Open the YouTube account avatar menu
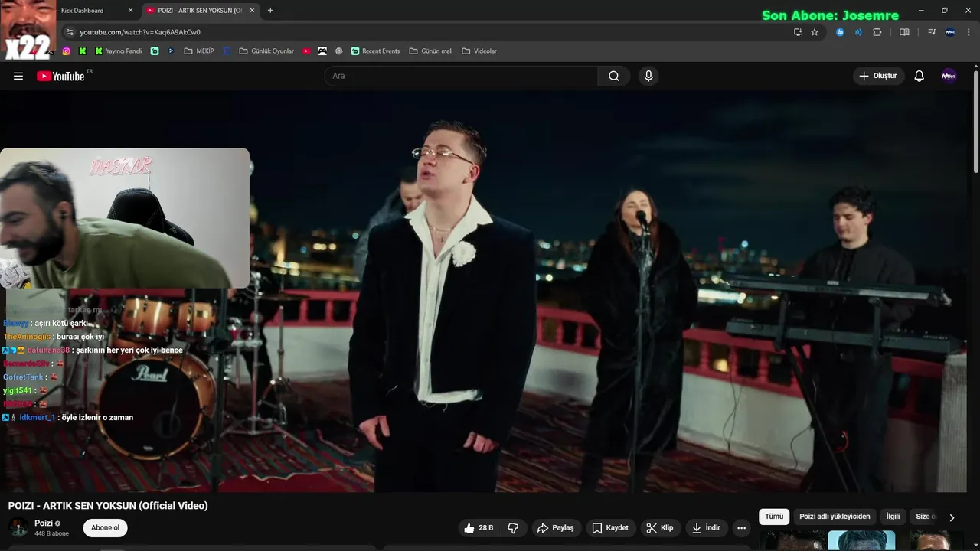The height and width of the screenshot is (551, 980). click(x=949, y=76)
